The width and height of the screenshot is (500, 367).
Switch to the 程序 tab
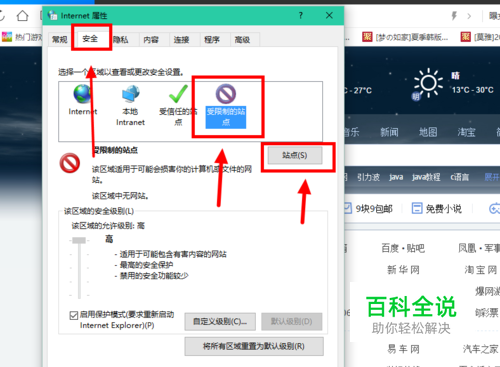point(212,40)
